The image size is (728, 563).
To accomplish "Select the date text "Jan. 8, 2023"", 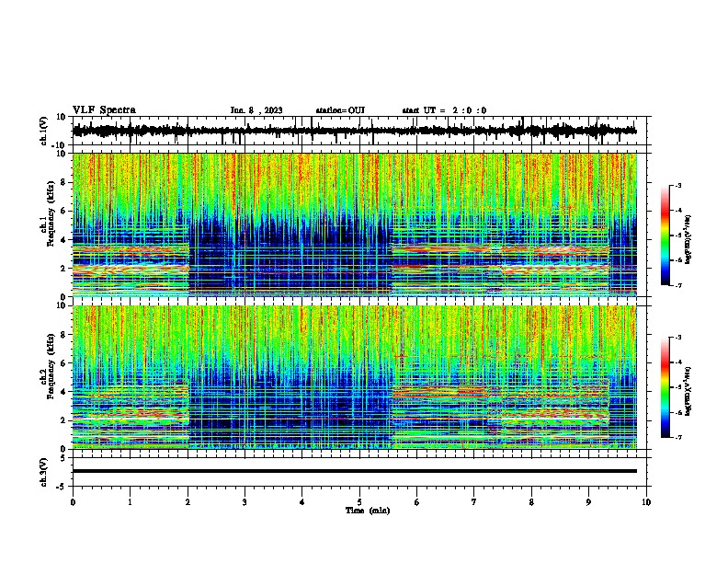I will pos(256,110).
